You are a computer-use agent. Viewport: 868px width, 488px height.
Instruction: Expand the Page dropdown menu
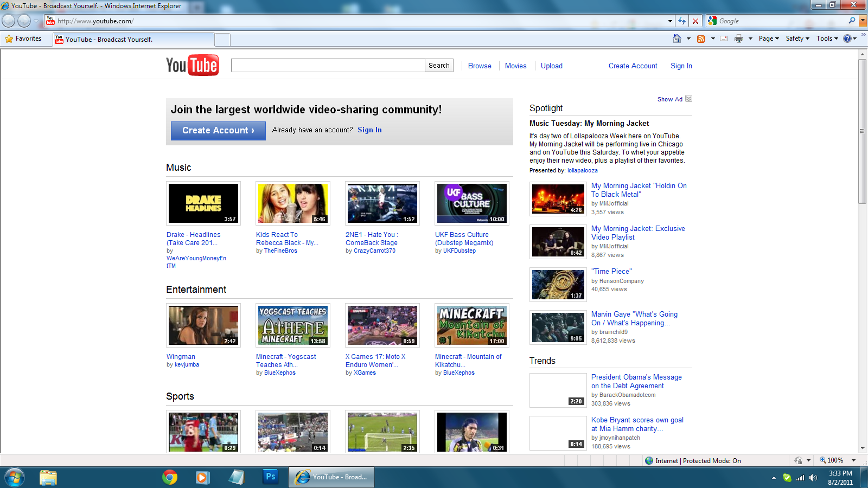tap(769, 38)
